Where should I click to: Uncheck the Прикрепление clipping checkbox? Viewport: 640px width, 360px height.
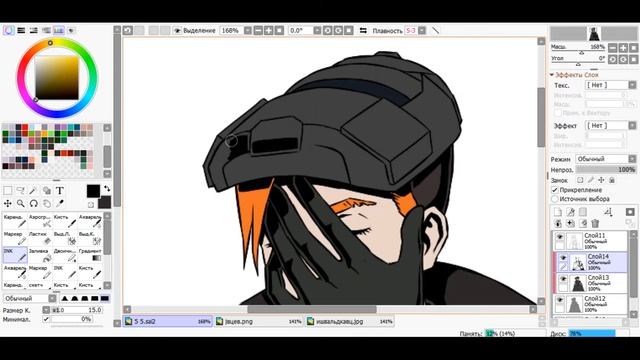(555, 190)
